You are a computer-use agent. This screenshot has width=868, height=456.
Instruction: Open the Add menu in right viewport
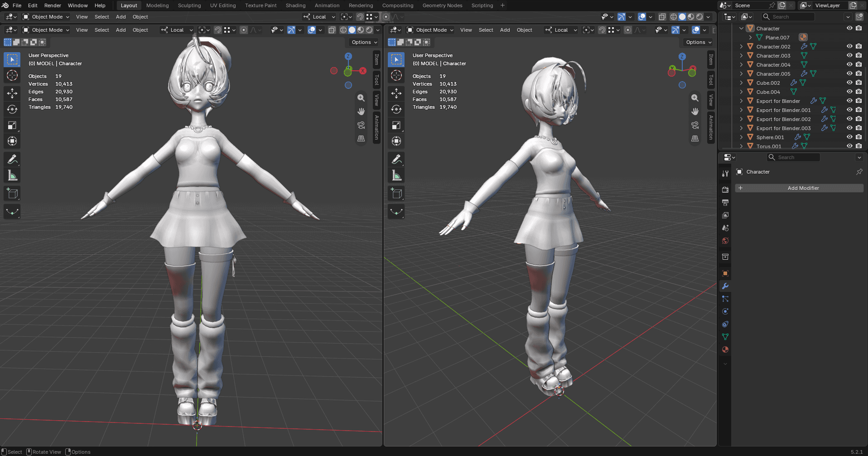pyautogui.click(x=505, y=30)
